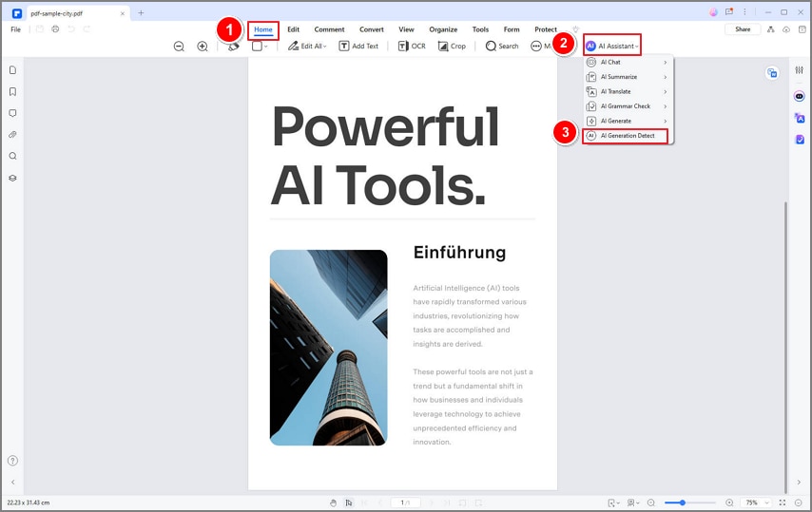Collapse the left sidebar arrow

tap(13, 482)
